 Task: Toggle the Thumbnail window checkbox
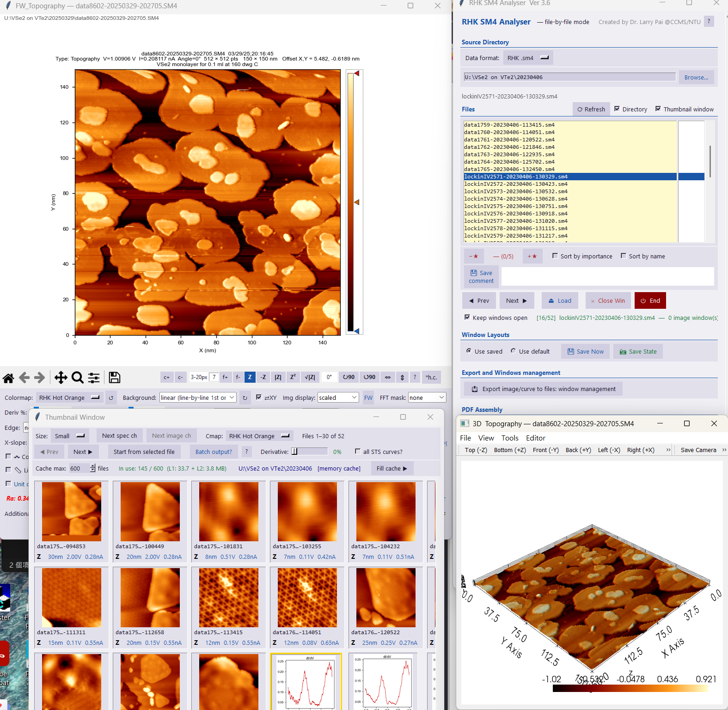(x=658, y=109)
